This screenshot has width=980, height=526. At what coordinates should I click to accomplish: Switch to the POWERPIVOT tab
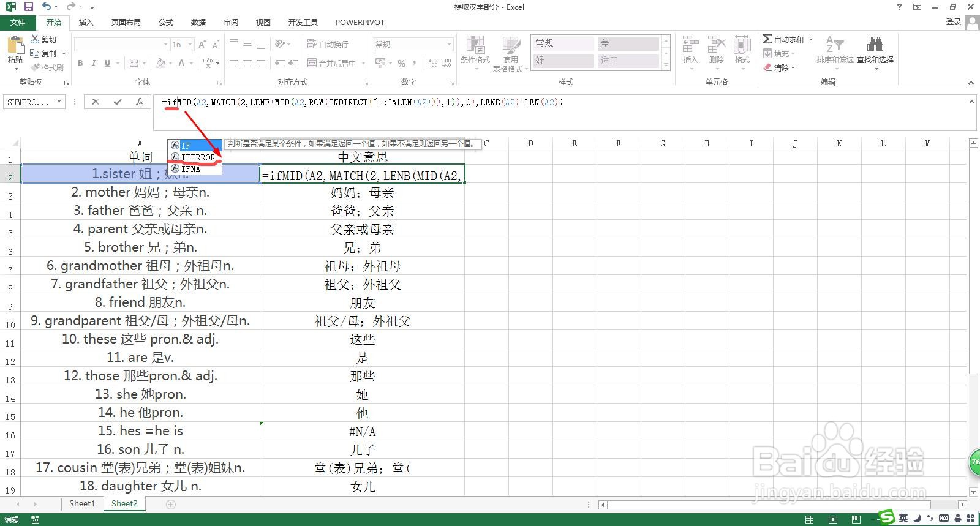[360, 23]
